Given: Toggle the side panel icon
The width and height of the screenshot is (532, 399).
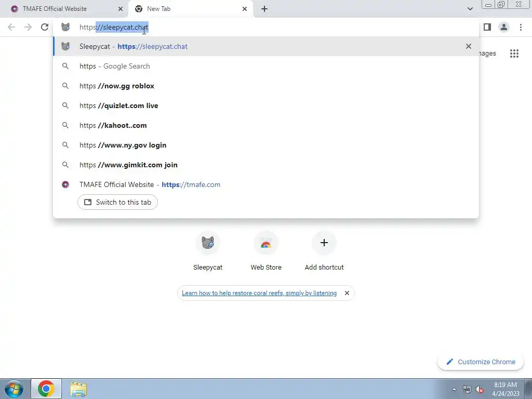Looking at the screenshot, I should pos(487,27).
